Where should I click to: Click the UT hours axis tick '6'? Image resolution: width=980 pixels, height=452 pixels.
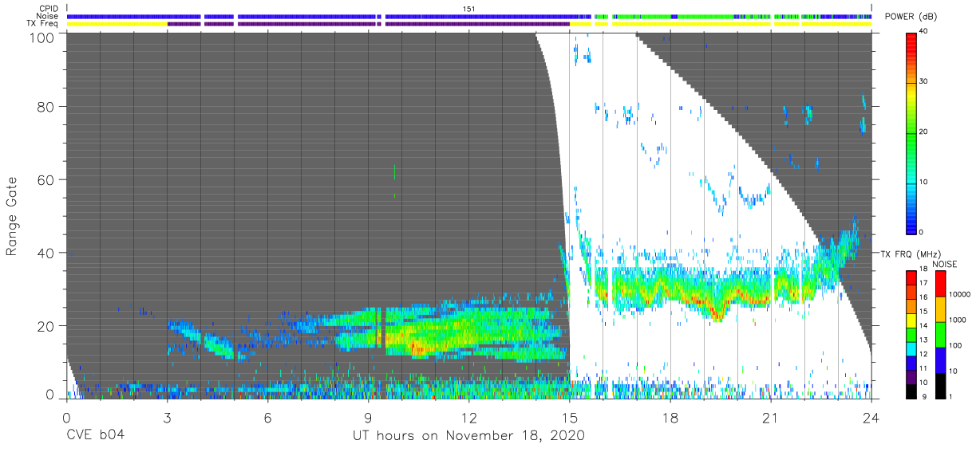(x=267, y=418)
